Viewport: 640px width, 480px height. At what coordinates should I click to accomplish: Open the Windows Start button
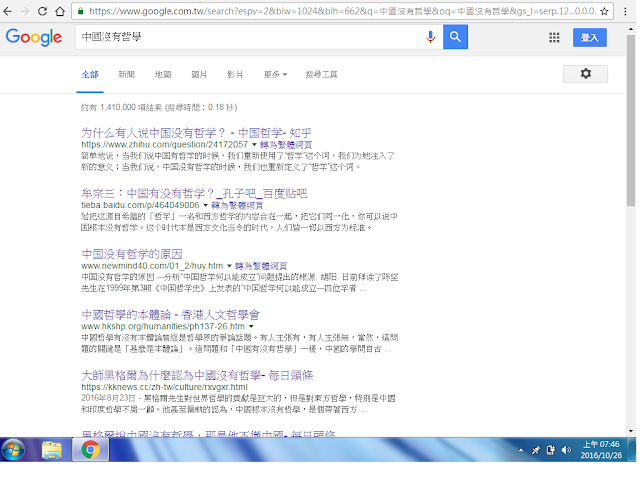13,450
